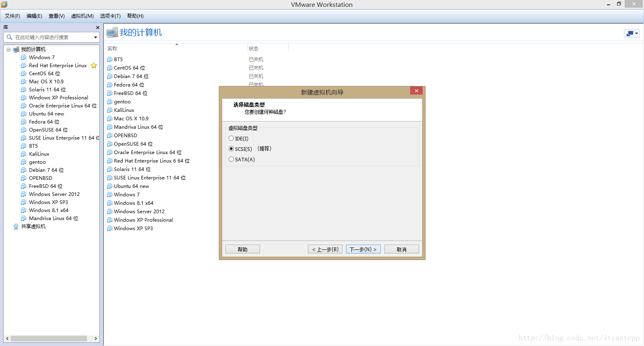
Task: Select SUSE Linux Enterprise 11 64 位 row
Action: point(150,178)
